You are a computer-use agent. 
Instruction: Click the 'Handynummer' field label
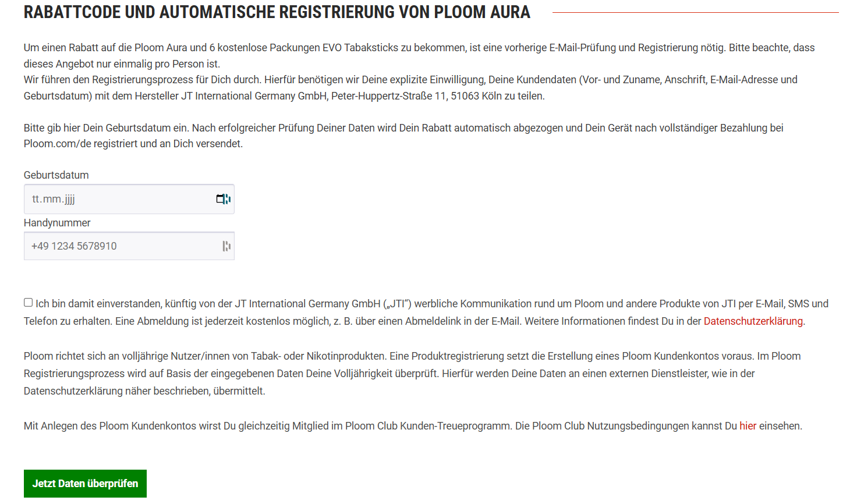57,223
